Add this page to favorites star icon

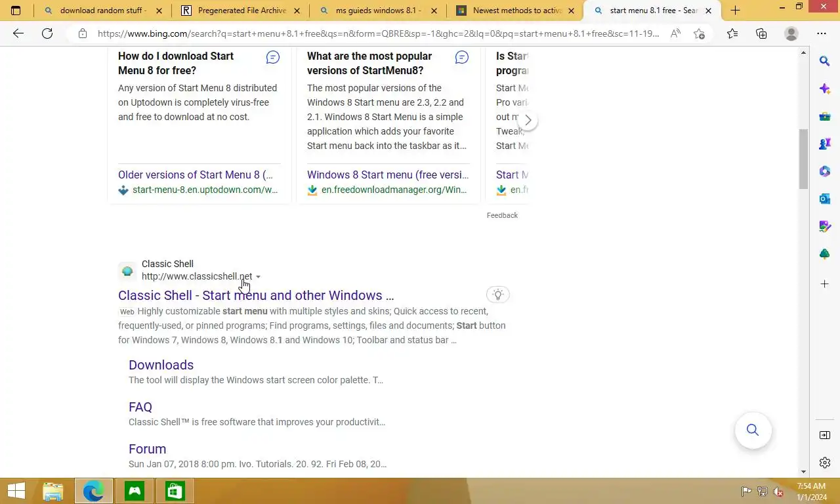coord(699,33)
